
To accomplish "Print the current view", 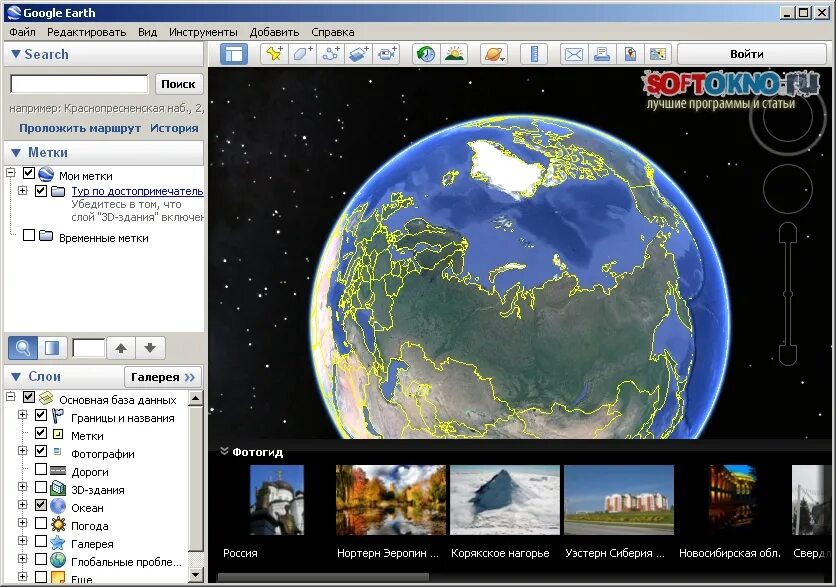I will point(602,54).
